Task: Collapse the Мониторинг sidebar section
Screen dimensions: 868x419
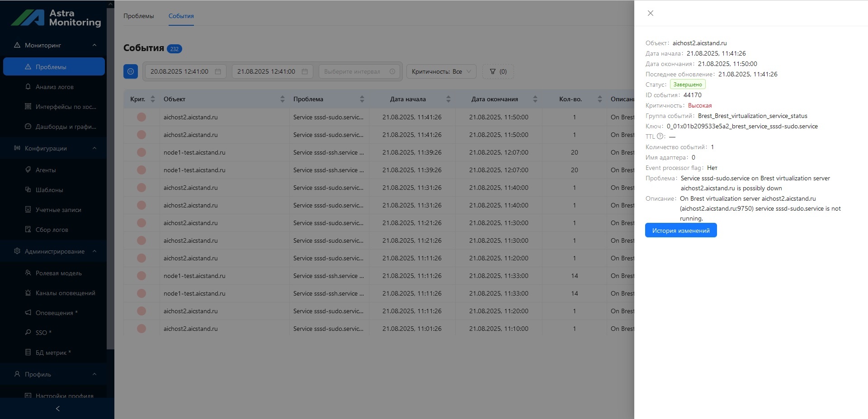Action: pos(94,45)
